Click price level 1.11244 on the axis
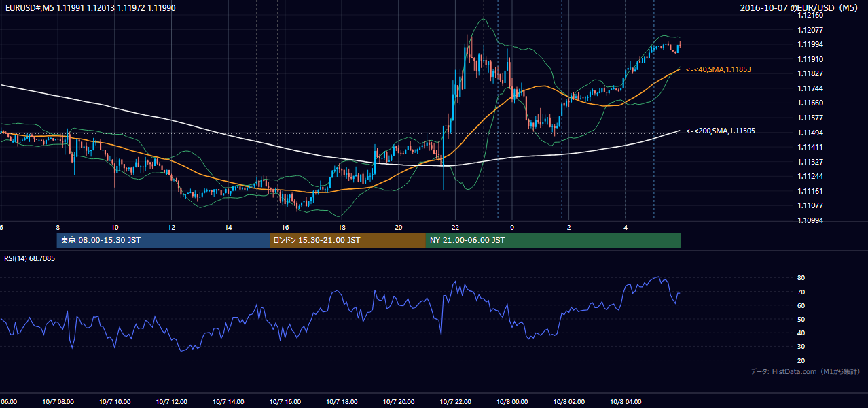Viewport: 868px width, 408px height. (810, 176)
